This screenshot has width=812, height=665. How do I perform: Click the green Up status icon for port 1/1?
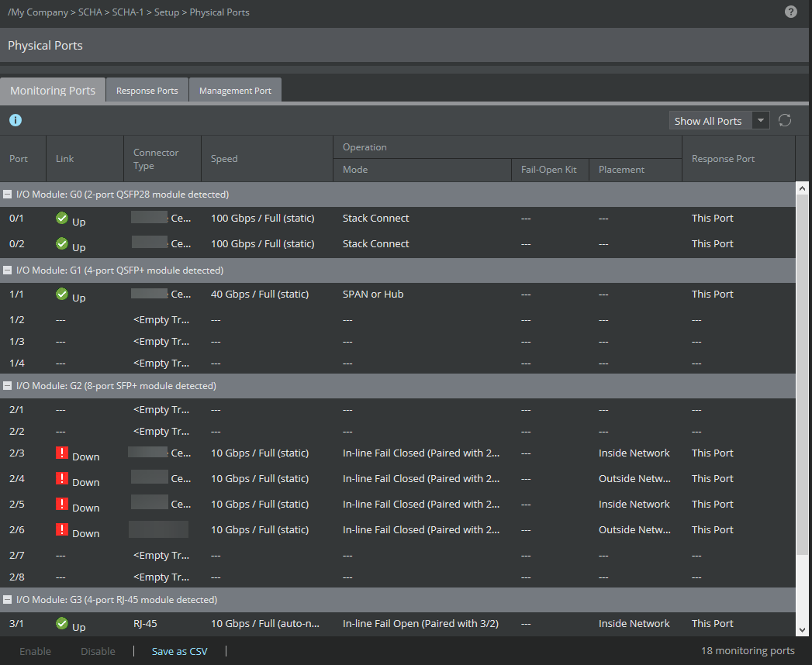coord(61,294)
